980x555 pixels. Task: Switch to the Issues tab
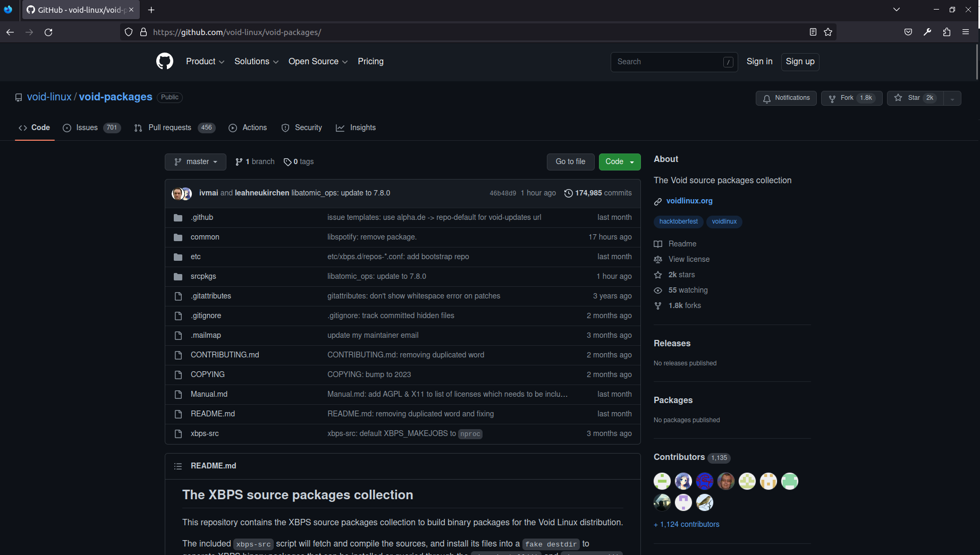pos(92,128)
